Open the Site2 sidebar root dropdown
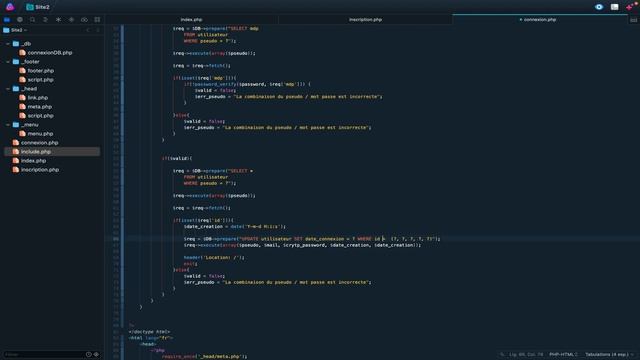 coord(15,30)
